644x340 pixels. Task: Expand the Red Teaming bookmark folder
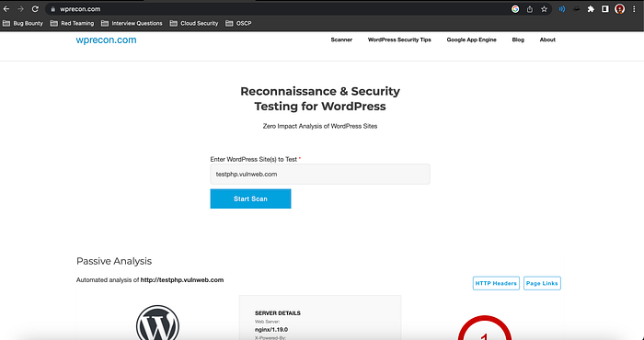point(72,23)
